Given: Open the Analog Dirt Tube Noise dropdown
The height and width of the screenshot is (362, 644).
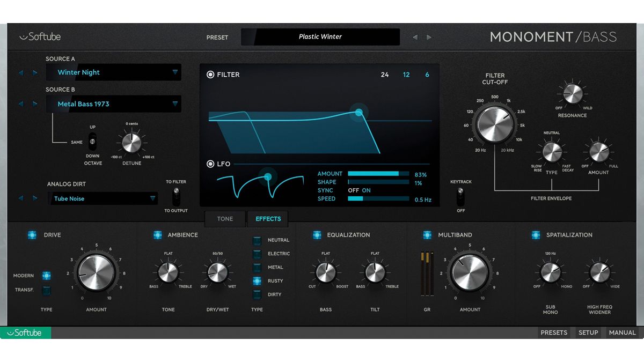Looking at the screenshot, I should click(102, 198).
